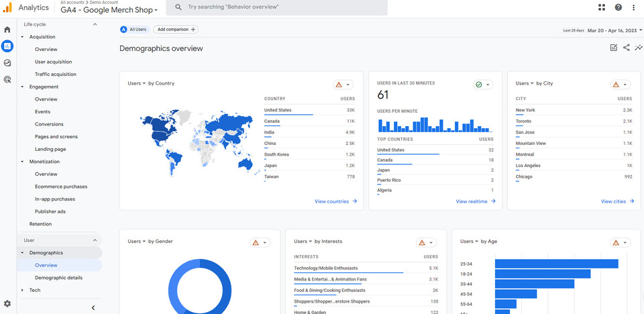Select Traffic acquisition in sidebar

tap(56, 74)
